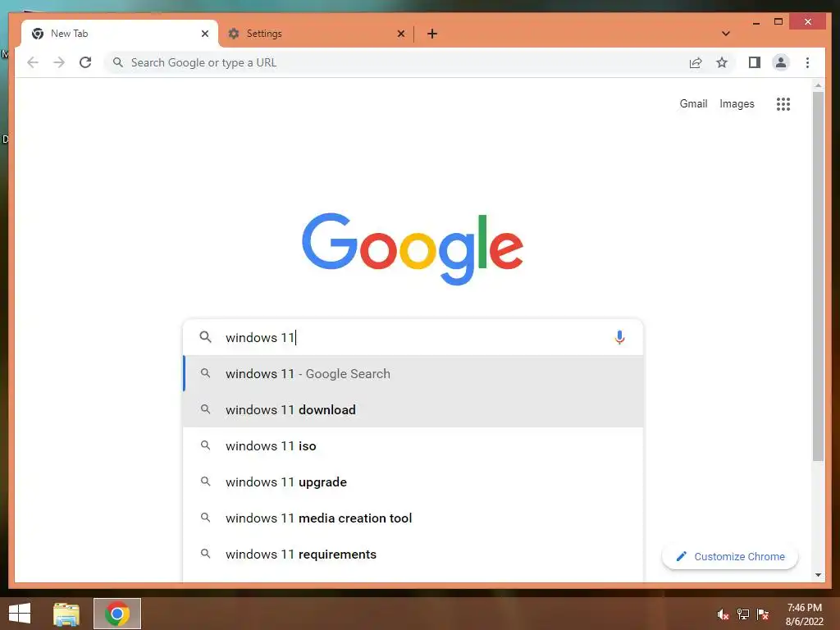Open the Chrome side panel
The width and height of the screenshot is (840, 630).
755,62
